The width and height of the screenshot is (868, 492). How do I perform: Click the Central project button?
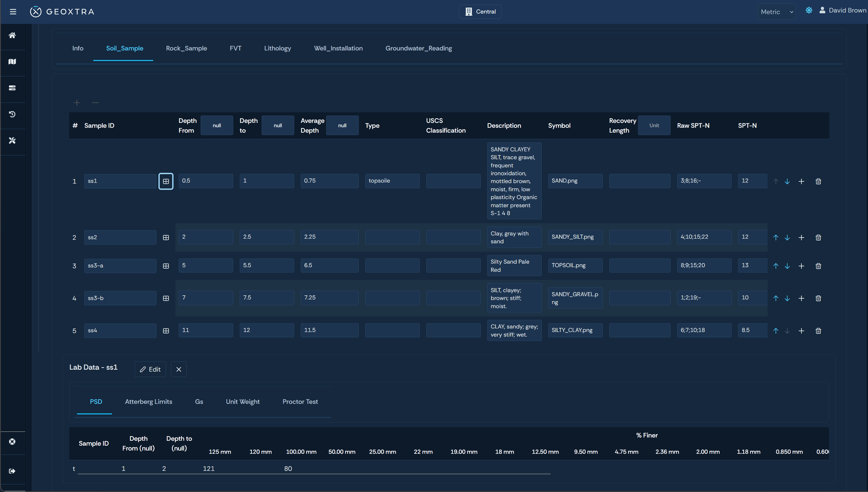480,11
